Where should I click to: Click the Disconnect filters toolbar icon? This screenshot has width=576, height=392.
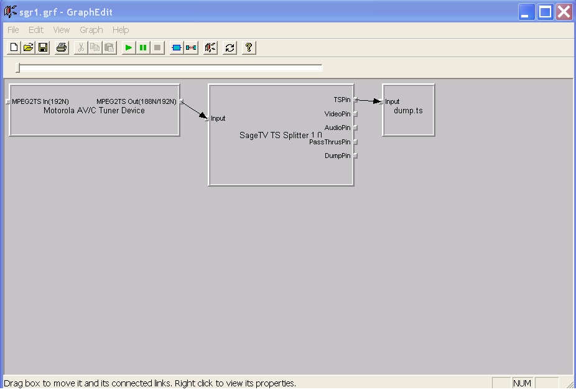click(x=191, y=48)
